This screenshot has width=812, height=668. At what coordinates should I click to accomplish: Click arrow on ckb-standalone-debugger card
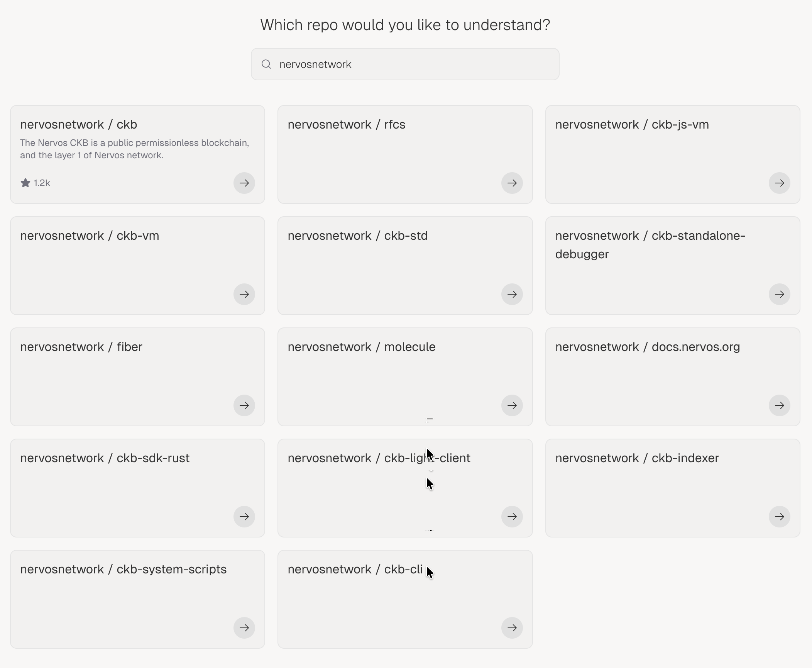[779, 294]
